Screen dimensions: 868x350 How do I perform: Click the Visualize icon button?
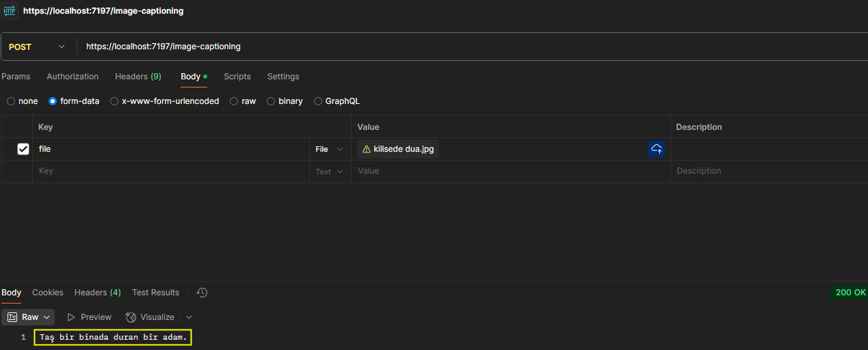click(131, 317)
